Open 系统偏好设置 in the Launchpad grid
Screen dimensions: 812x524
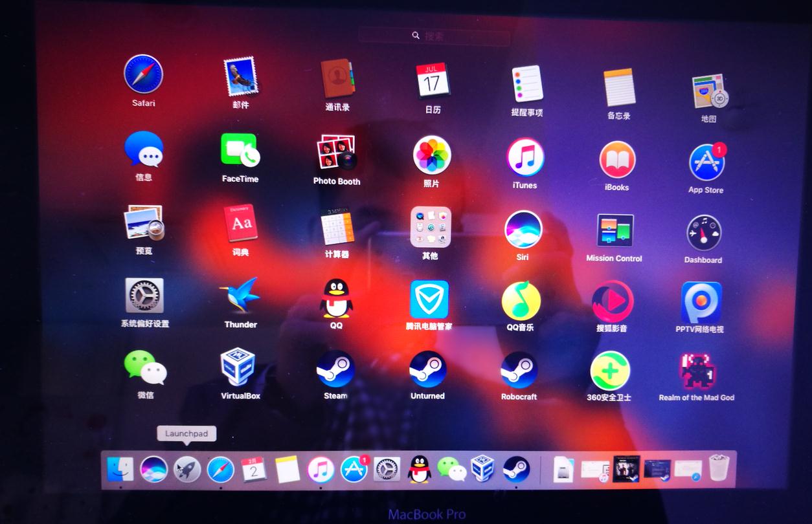pyautogui.click(x=144, y=296)
